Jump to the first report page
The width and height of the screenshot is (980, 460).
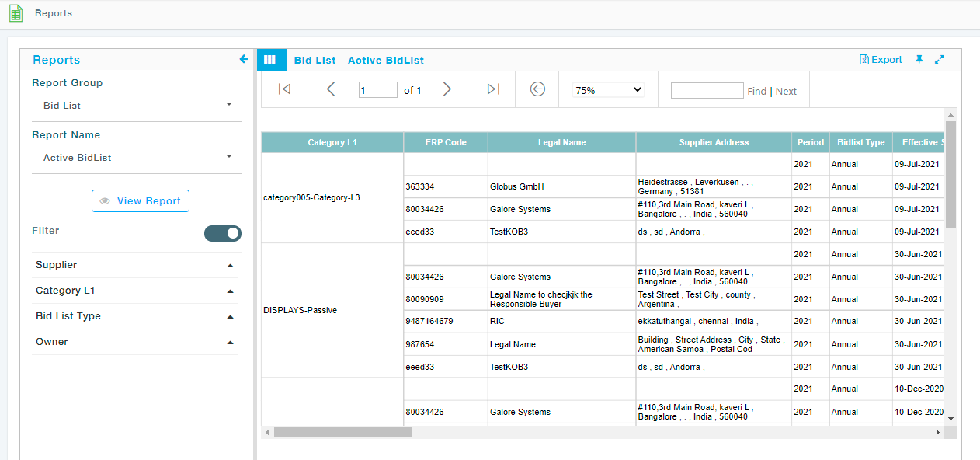[284, 89]
